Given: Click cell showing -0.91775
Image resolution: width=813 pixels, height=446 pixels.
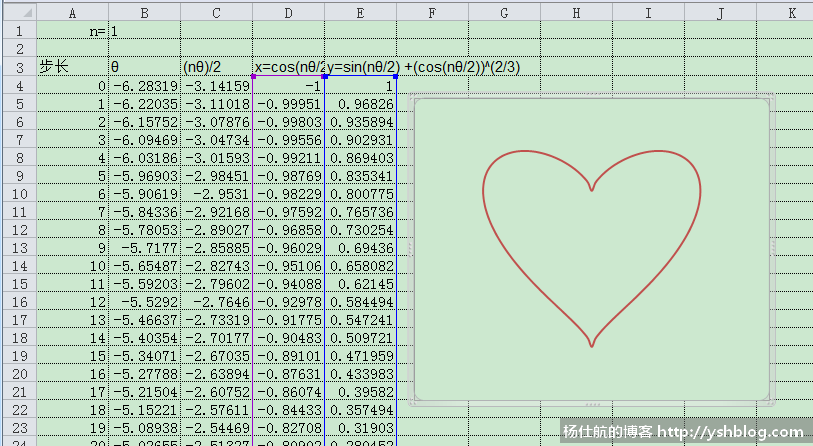Looking at the screenshot, I should coord(289,320).
